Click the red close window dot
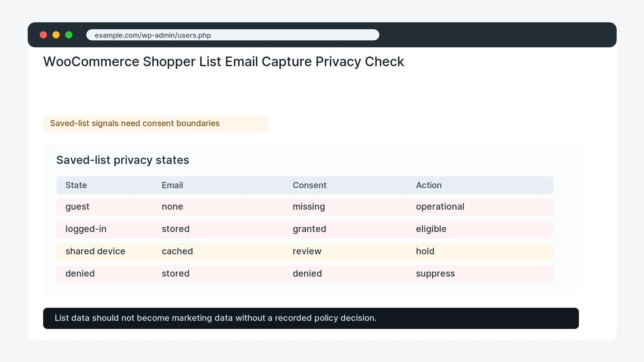 [44, 35]
